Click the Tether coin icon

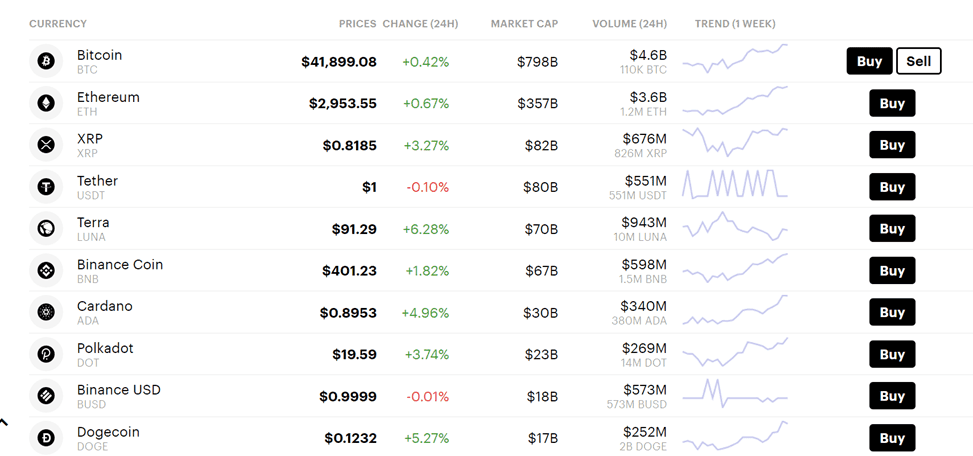pyautogui.click(x=46, y=187)
